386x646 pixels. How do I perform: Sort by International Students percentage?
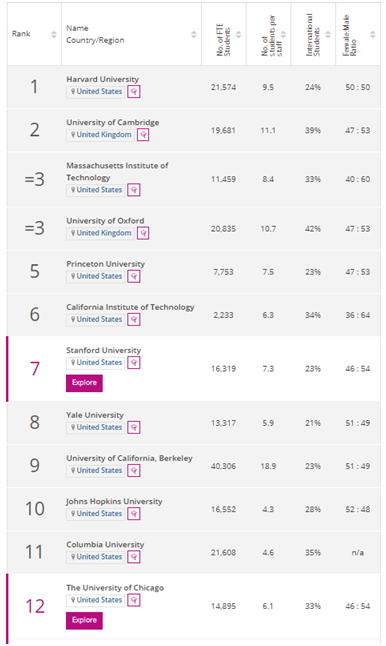point(328,35)
